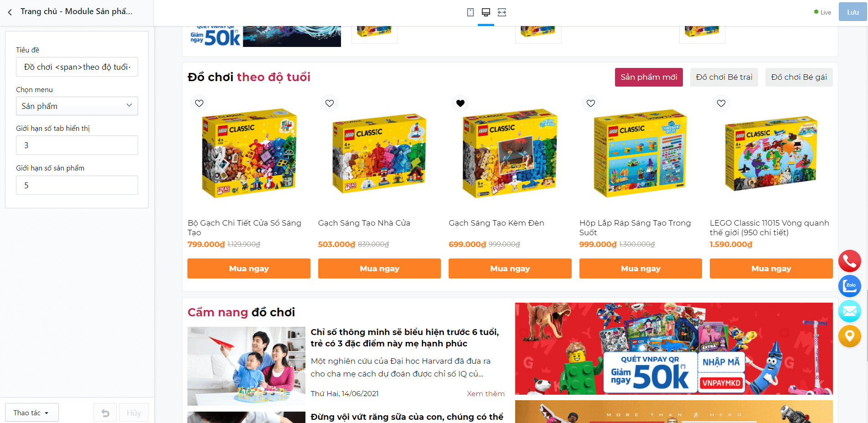Toggle wishlist heart on Gạch Sáng Tạo Kèm Đèn
Image resolution: width=868 pixels, height=423 pixels.
click(460, 103)
